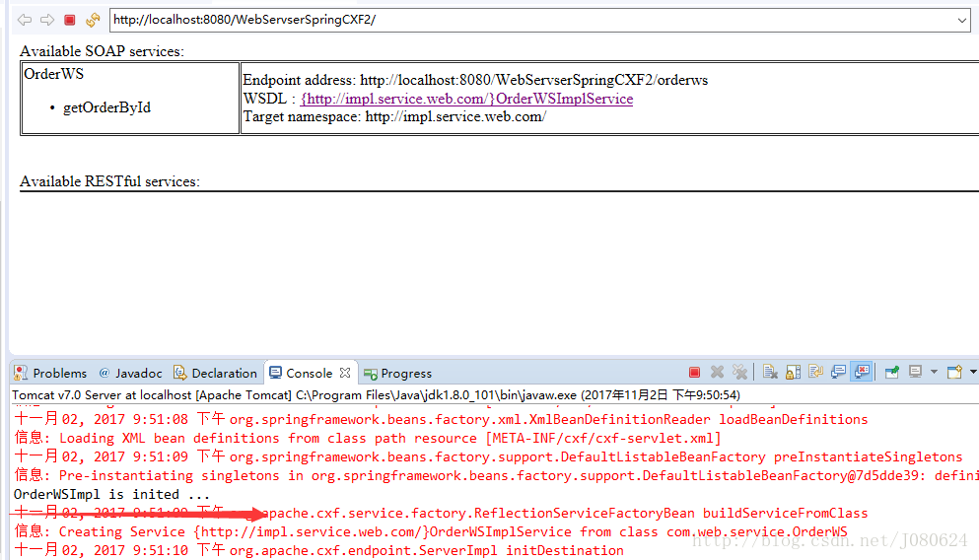Click getOrderById operation text
This screenshot has width=979, height=560.
tap(106, 107)
